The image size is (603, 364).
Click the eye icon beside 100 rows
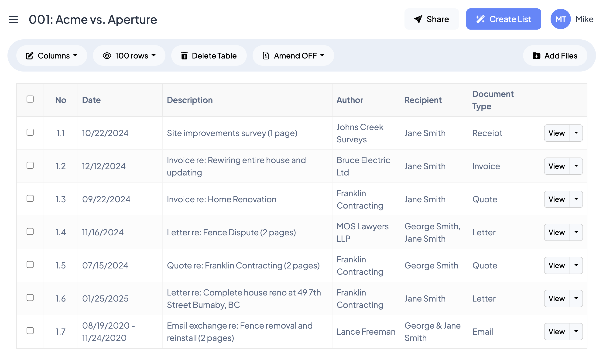coord(107,56)
